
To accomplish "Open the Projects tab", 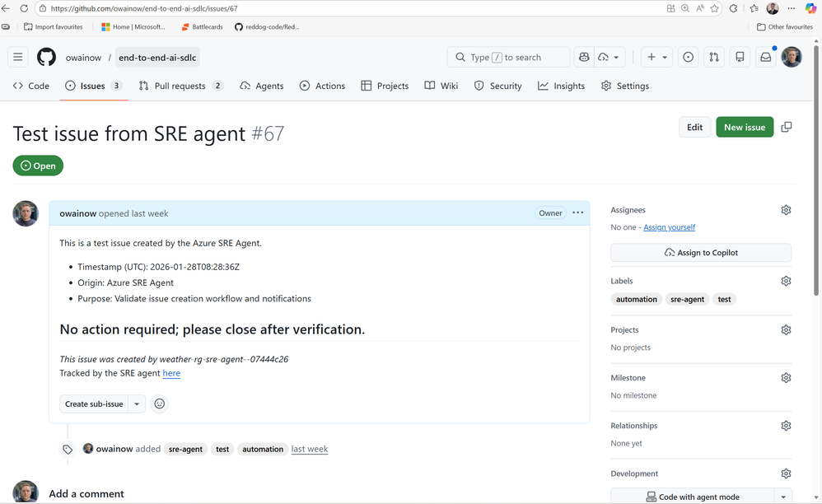I will 385,86.
